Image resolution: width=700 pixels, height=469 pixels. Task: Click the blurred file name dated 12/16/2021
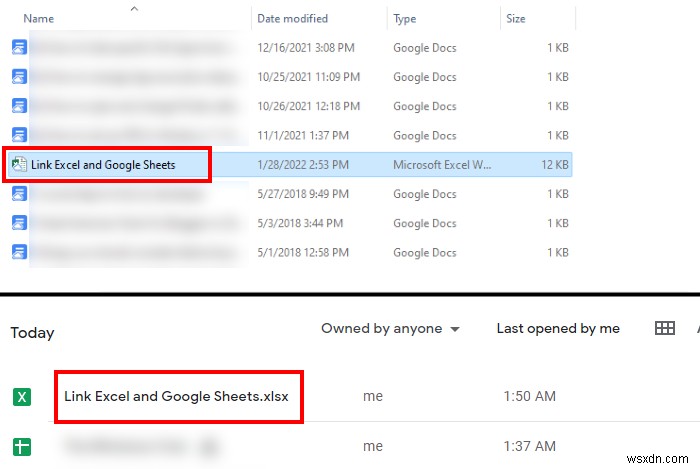click(134, 48)
